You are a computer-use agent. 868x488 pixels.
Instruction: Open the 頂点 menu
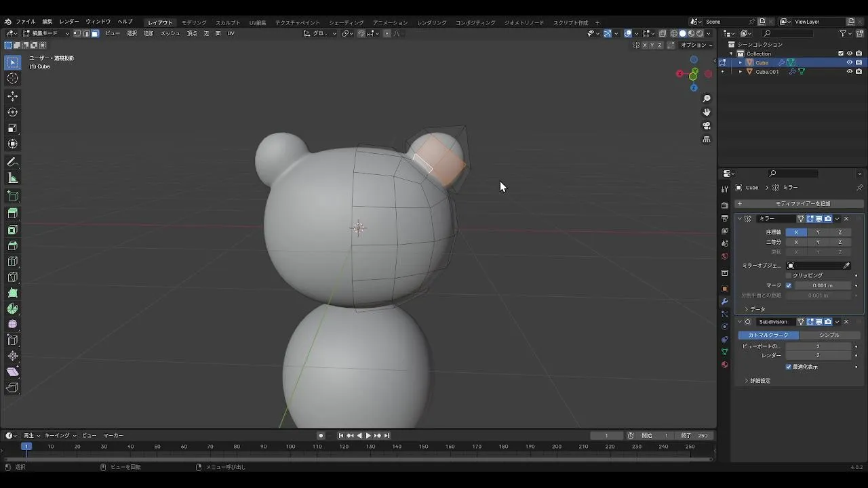tap(192, 33)
